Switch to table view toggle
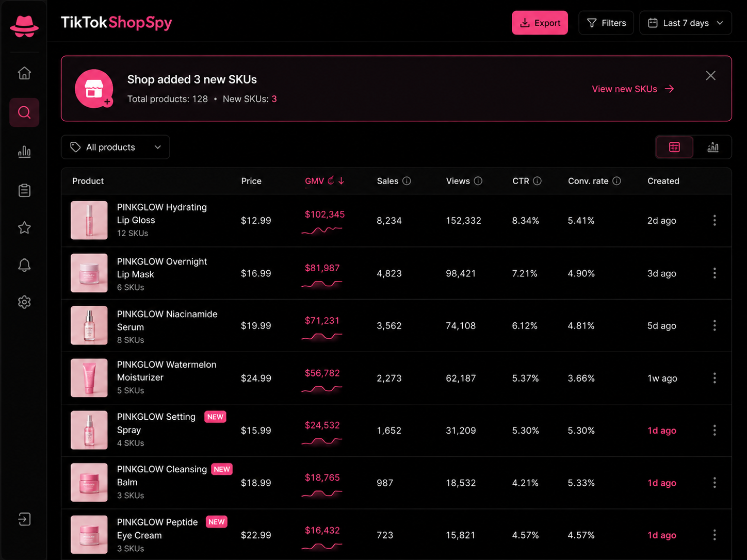Image resolution: width=747 pixels, height=560 pixels. (674, 147)
